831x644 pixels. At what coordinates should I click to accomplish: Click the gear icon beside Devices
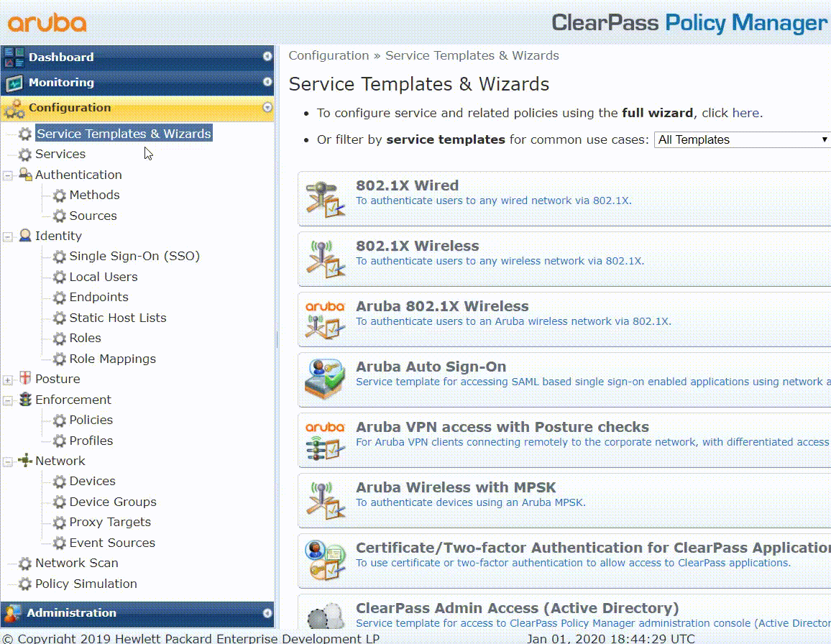click(60, 482)
